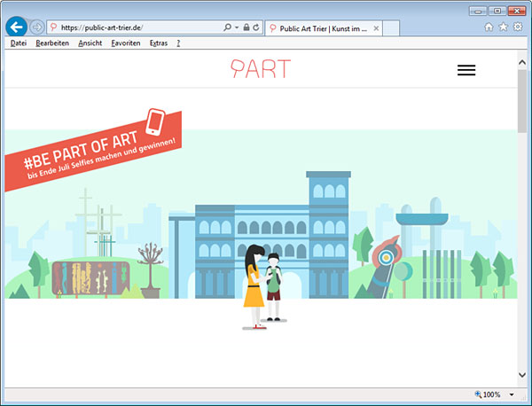The width and height of the screenshot is (532, 406).
Task: Go to the Home page icon
Action: tap(489, 27)
